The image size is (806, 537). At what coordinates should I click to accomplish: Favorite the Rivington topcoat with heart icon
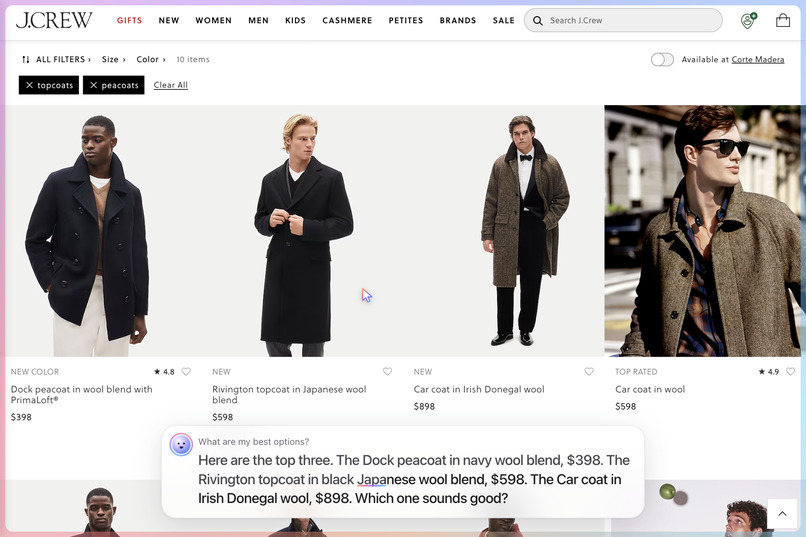click(x=388, y=372)
